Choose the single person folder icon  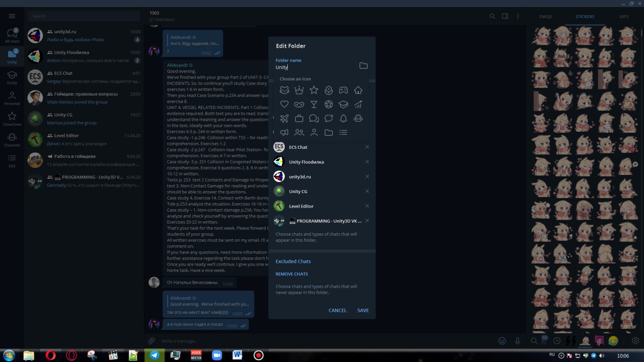(x=314, y=133)
